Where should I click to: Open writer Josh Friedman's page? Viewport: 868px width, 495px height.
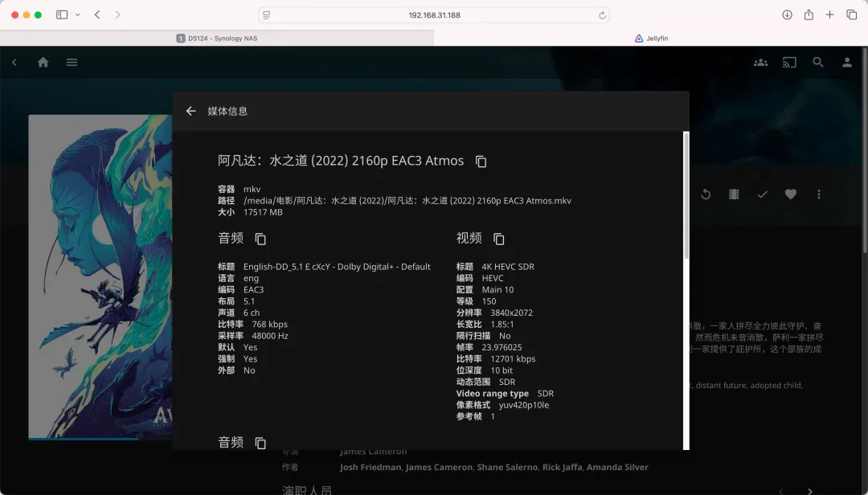pos(371,468)
